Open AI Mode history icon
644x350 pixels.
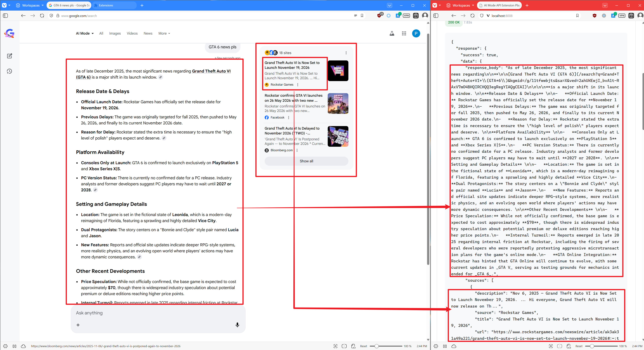9,71
